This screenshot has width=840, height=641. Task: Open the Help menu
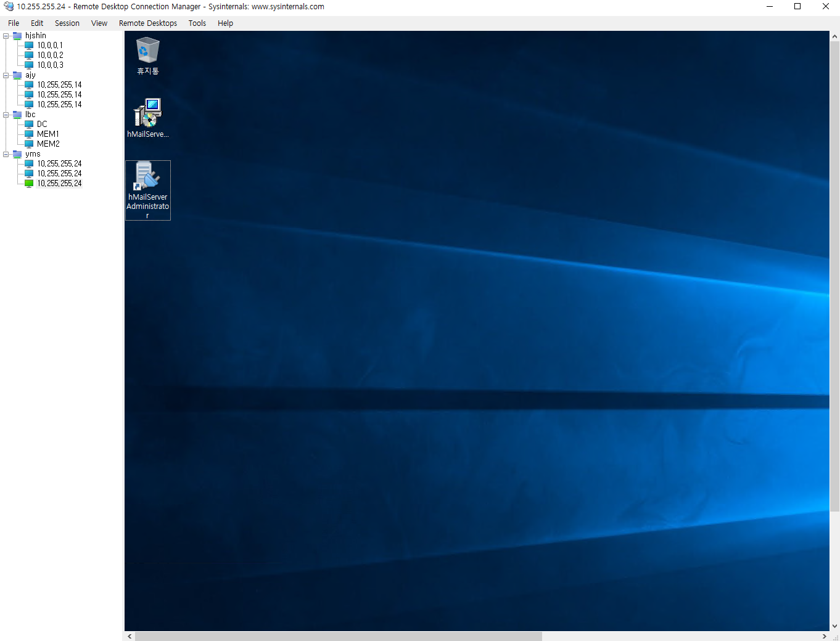tap(226, 23)
